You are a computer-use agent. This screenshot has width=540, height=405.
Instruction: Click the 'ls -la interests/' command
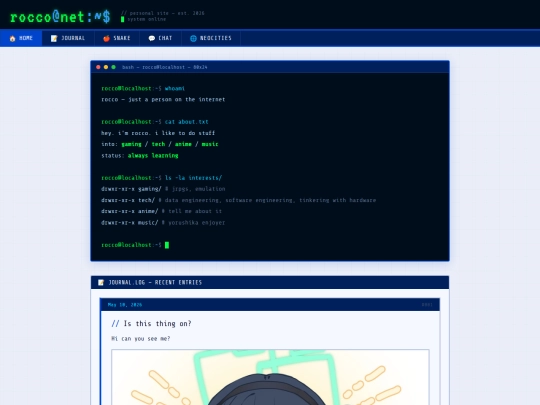tap(193, 178)
